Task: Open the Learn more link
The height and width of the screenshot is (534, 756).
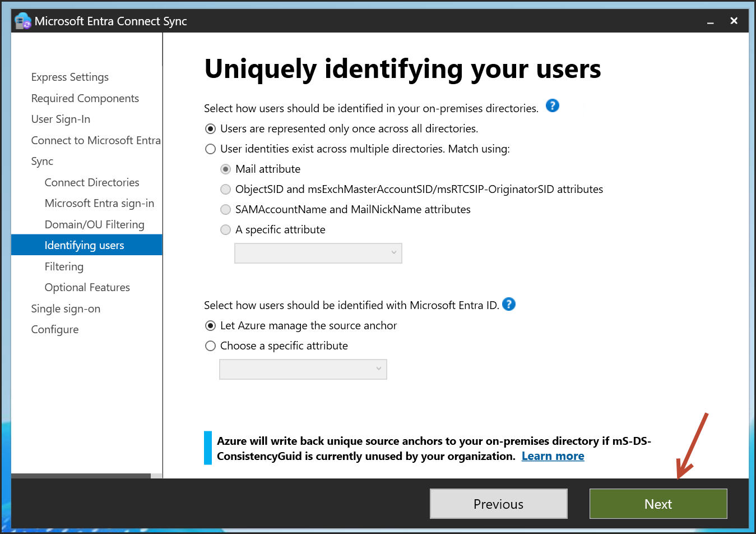Action: point(553,456)
